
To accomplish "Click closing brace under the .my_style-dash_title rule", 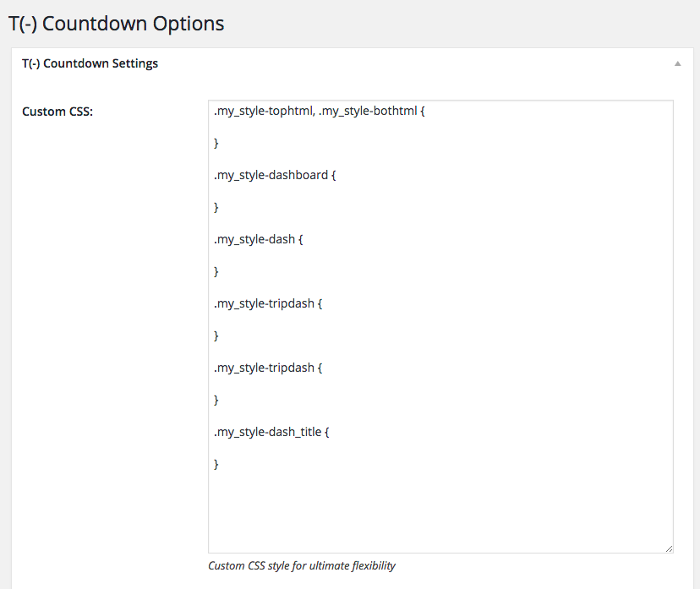I will tap(217, 464).
